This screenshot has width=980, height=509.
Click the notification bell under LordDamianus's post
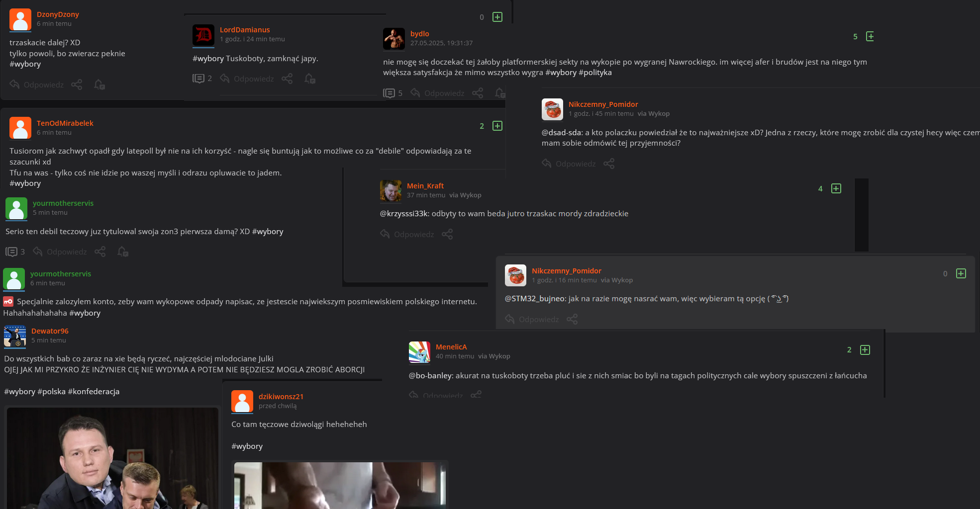point(309,79)
